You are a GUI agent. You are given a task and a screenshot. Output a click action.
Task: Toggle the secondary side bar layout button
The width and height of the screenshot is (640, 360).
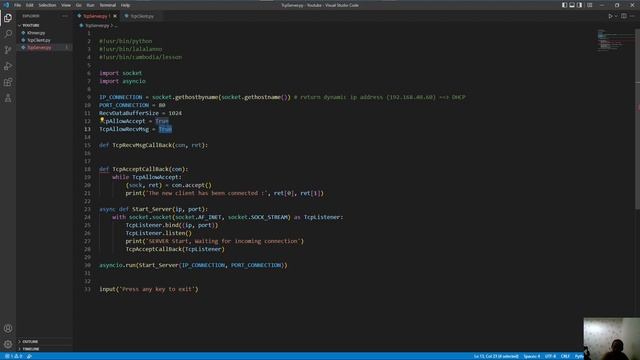[580, 5]
